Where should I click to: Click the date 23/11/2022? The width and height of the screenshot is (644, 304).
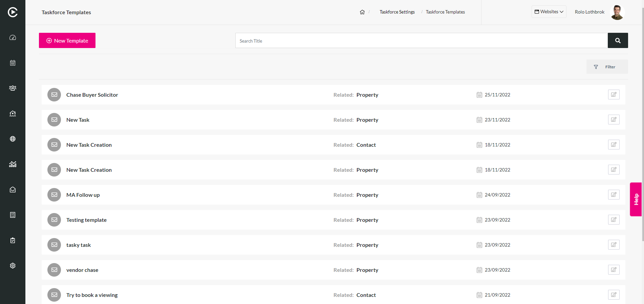coord(497,120)
